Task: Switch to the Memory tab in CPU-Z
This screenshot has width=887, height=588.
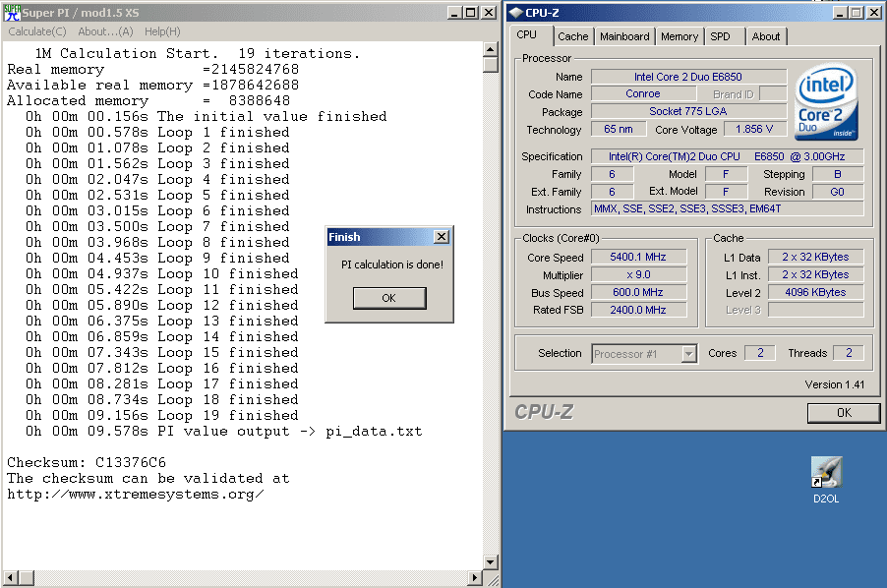Action: (679, 36)
